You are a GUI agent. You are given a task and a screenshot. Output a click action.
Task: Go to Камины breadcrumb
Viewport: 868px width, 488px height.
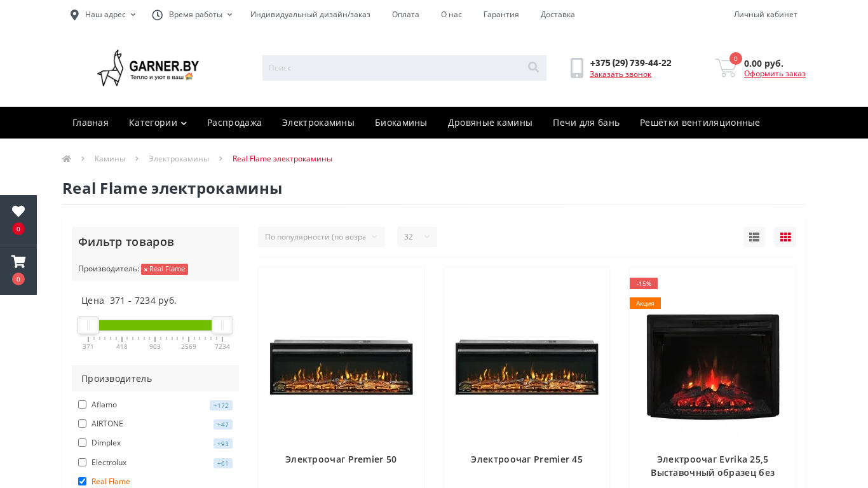(x=110, y=159)
